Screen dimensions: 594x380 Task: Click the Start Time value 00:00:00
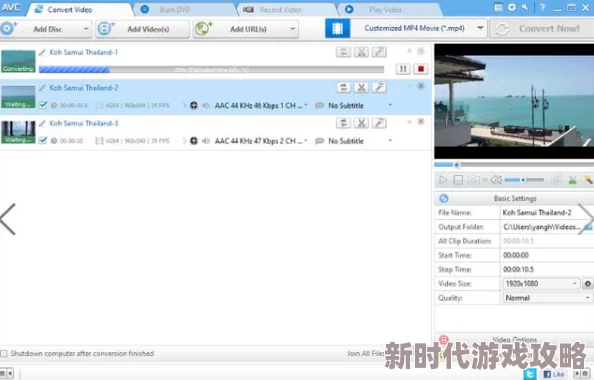(516, 255)
